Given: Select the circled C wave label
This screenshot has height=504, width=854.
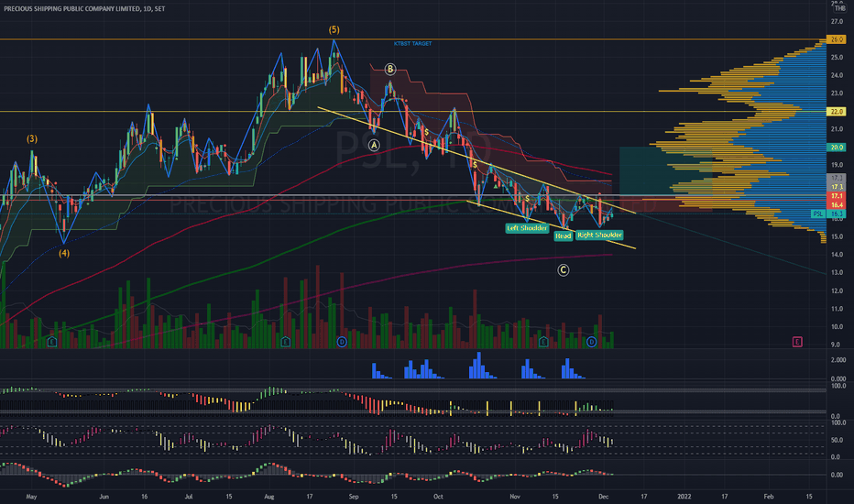Looking at the screenshot, I should pyautogui.click(x=564, y=270).
